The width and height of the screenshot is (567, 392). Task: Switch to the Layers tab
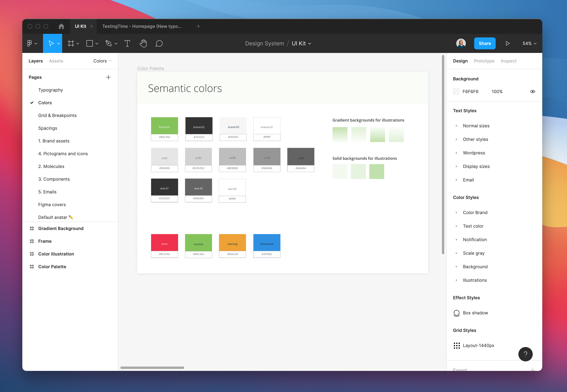coord(36,61)
